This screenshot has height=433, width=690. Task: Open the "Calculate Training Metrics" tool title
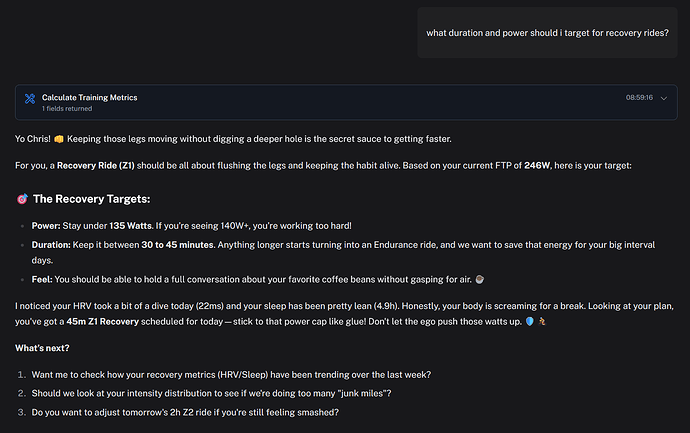(89, 97)
